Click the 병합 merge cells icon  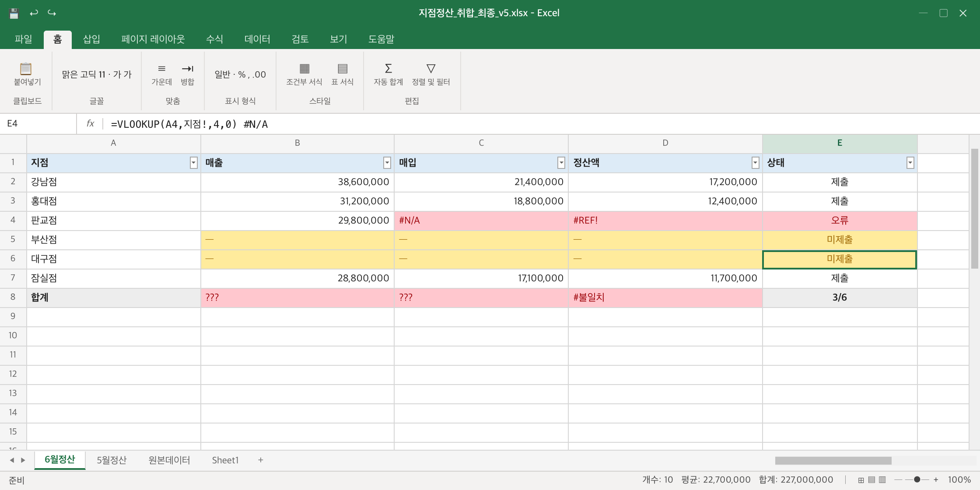tap(188, 69)
